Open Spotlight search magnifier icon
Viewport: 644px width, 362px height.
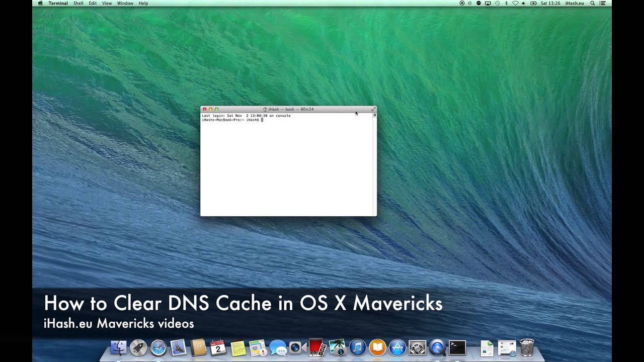pos(593,3)
